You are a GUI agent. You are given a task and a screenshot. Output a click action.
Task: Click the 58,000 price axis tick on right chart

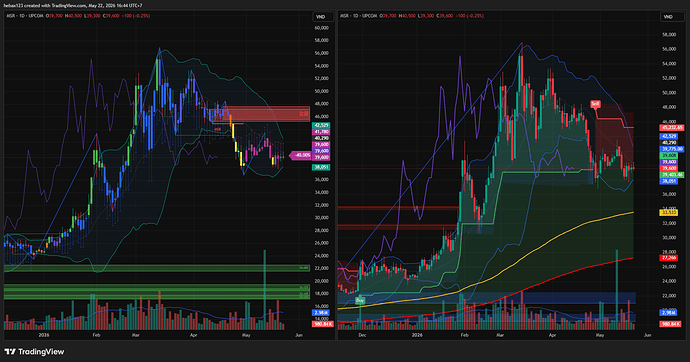click(x=668, y=34)
